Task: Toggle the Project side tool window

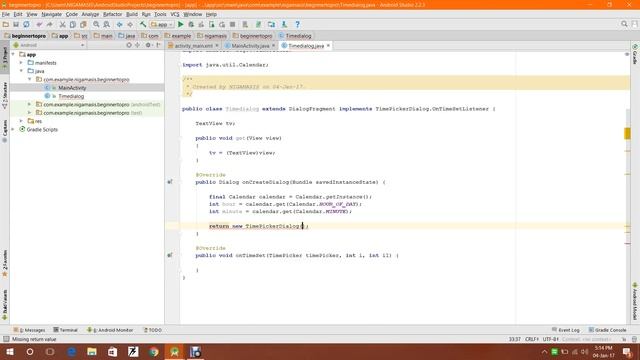Action: [x=4, y=57]
